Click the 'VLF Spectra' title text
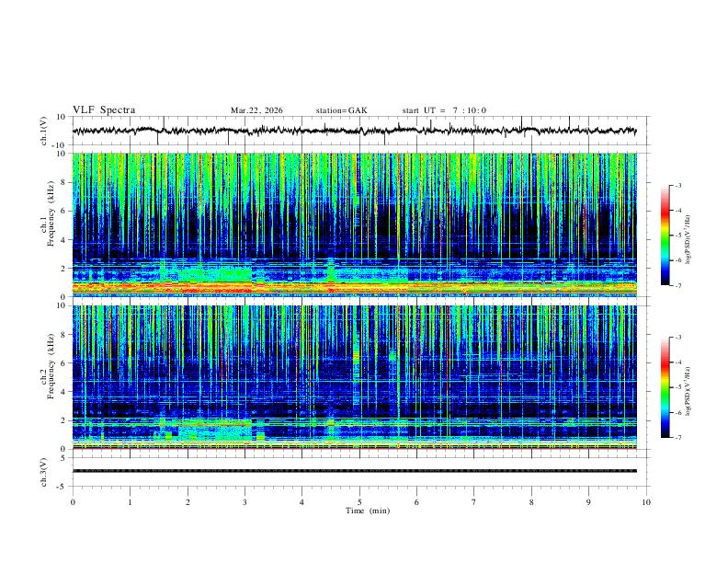This screenshot has width=728, height=563. pos(104,110)
